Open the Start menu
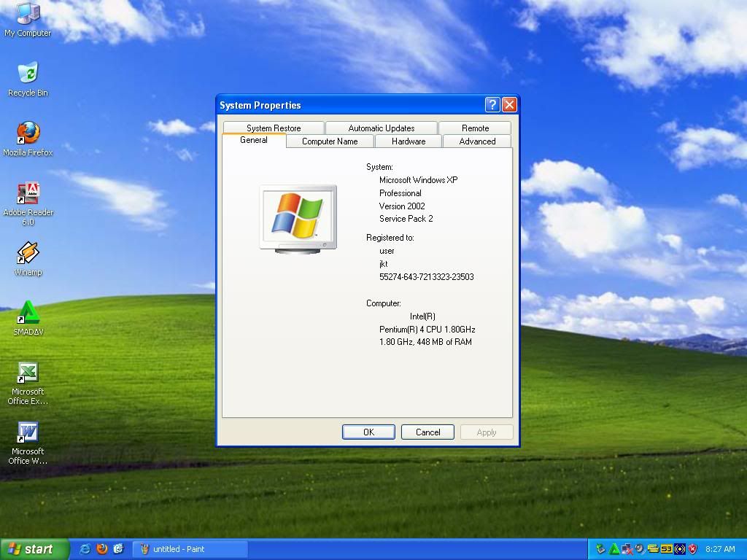This screenshot has width=747, height=560. point(34,549)
